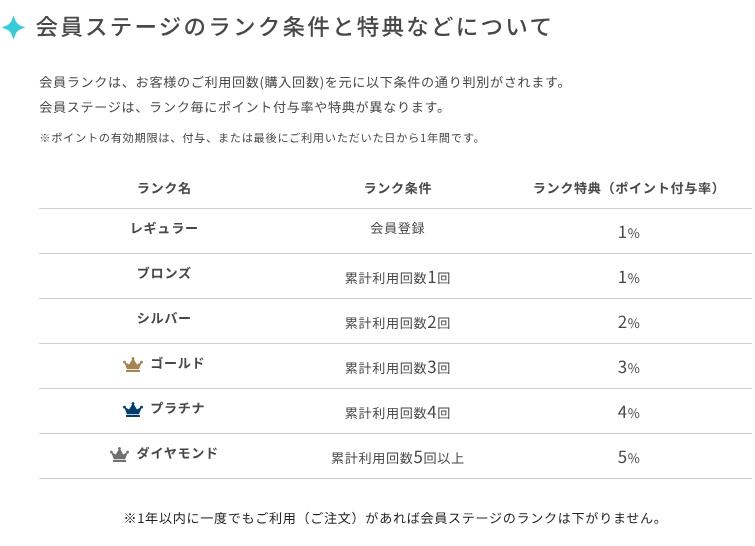Viewport: 755px width, 546px height.
Task: Click the 5% point rate for ダイヤモンド
Action: pyautogui.click(x=628, y=457)
